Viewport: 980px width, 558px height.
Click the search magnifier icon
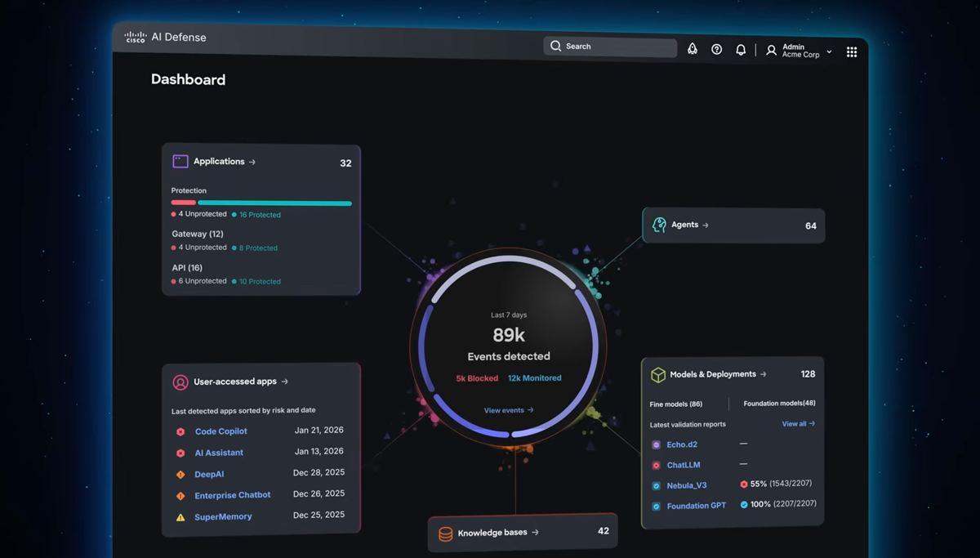(555, 46)
